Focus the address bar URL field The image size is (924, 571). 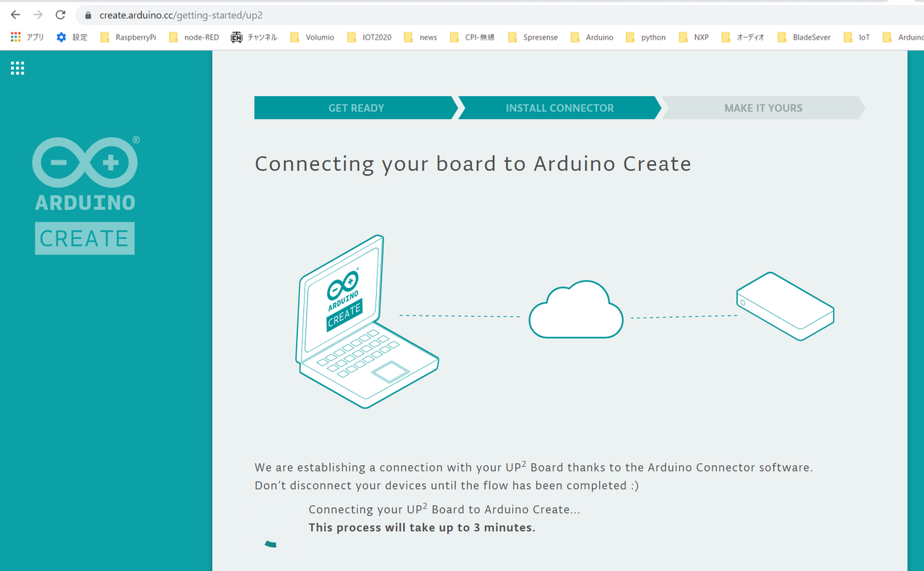tap(498, 15)
